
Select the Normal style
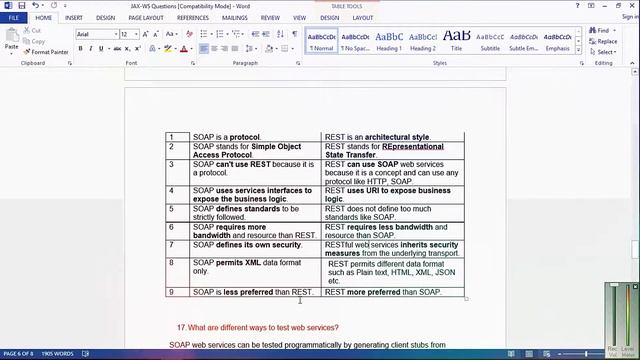pyautogui.click(x=322, y=41)
